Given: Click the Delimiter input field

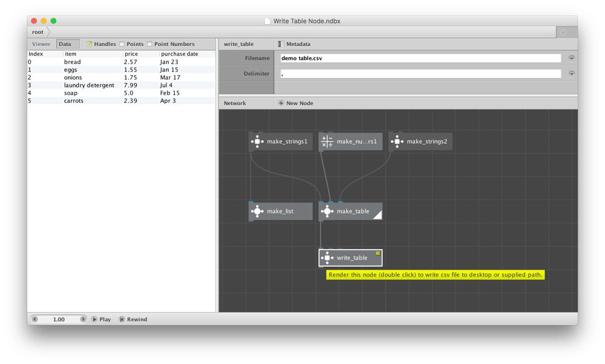Looking at the screenshot, I should coord(420,74).
